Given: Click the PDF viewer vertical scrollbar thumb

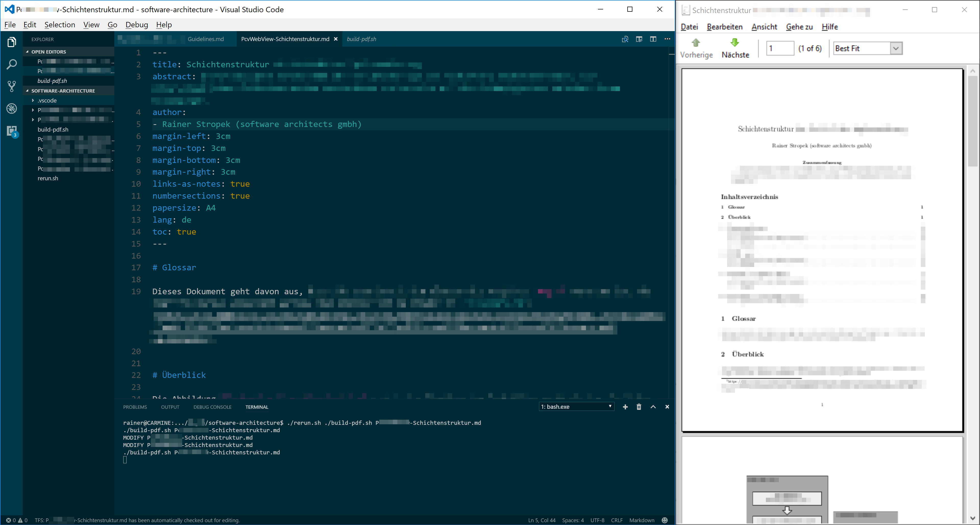Looking at the screenshot, I should [973, 121].
